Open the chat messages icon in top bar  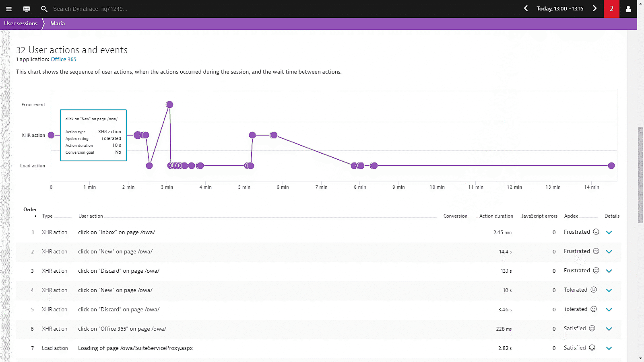[x=27, y=9]
